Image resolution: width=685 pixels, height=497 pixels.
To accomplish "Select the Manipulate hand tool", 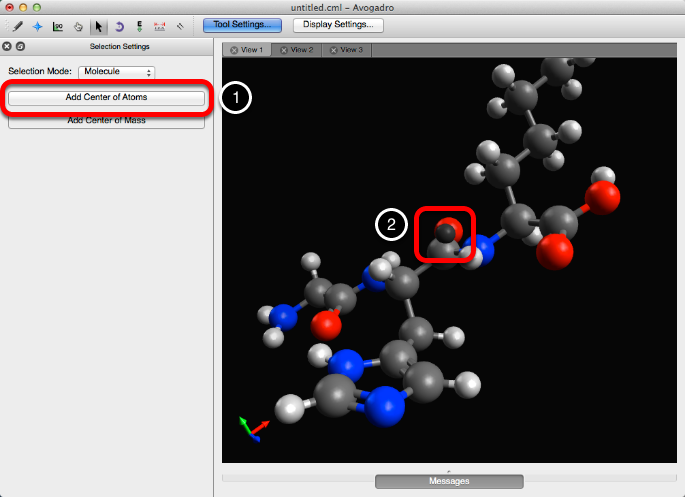I will point(78,26).
